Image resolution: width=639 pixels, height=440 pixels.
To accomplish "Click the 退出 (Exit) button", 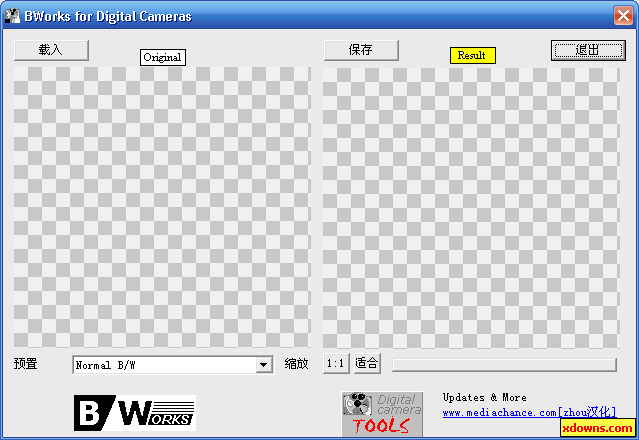I will click(588, 51).
